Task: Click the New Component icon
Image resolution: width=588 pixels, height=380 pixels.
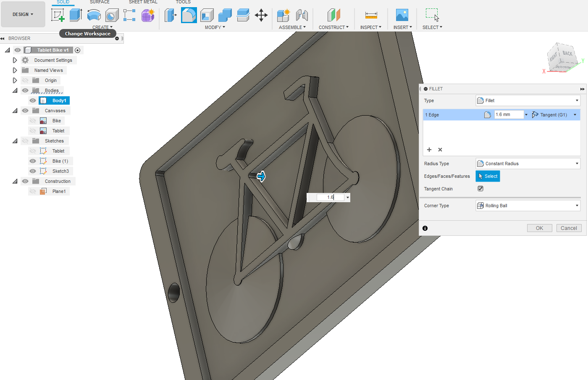Action: (283, 16)
